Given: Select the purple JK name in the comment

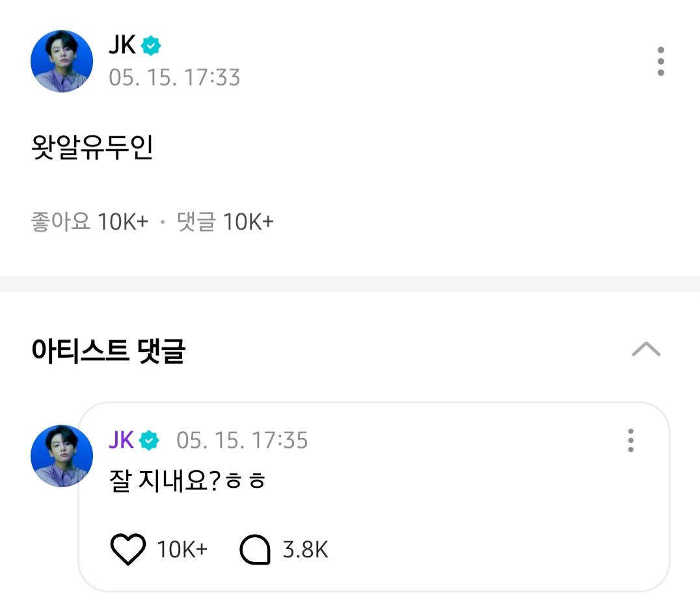Looking at the screenshot, I should coord(121,440).
